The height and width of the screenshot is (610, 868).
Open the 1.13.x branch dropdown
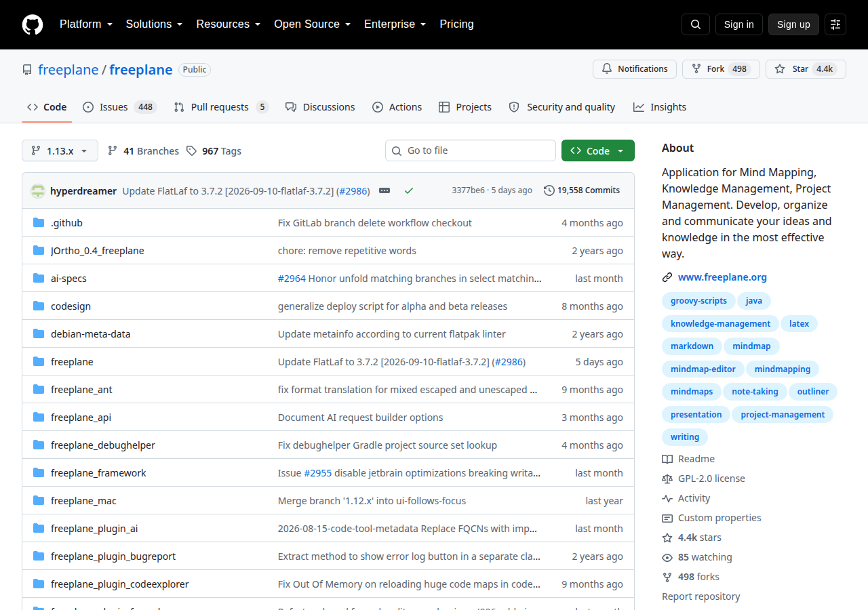[60, 150]
